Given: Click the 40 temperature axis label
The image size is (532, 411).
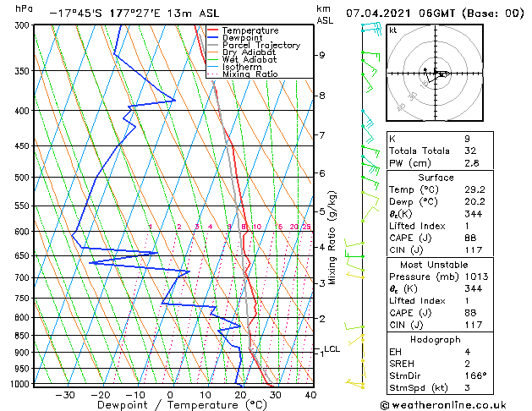Looking at the screenshot, I should [310, 395].
